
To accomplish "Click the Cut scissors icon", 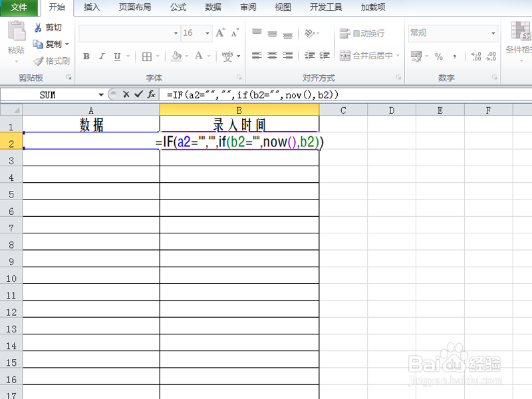I will tap(38, 27).
